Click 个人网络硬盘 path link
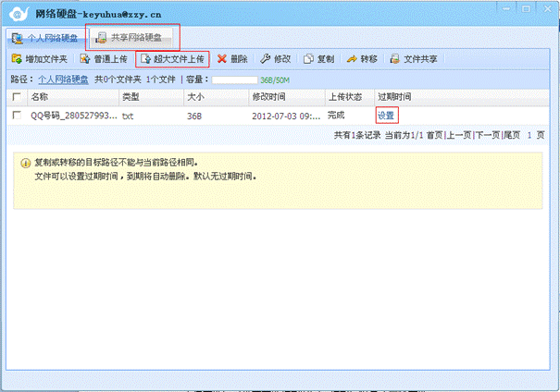The width and height of the screenshot is (560, 392). (64, 80)
